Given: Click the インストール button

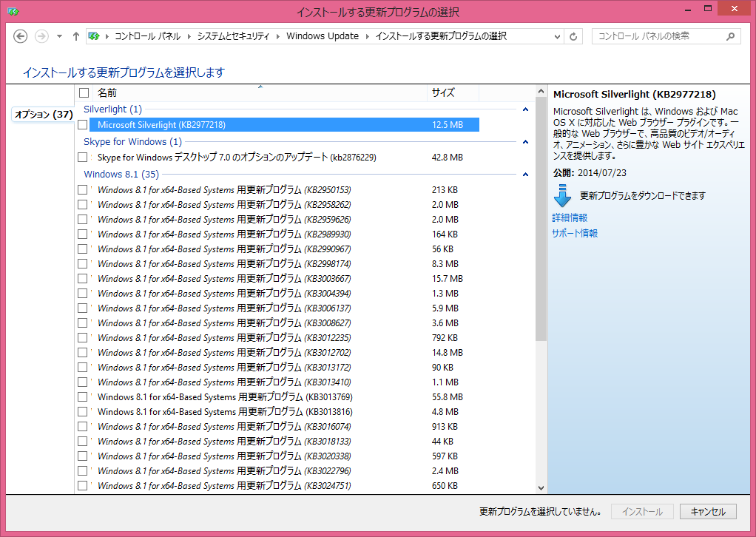Looking at the screenshot, I should coord(642,511).
